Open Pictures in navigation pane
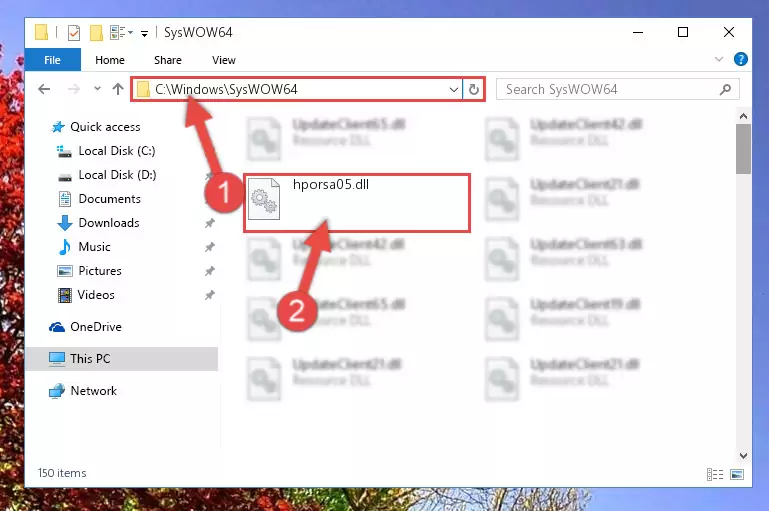The width and height of the screenshot is (769, 511). point(100,271)
